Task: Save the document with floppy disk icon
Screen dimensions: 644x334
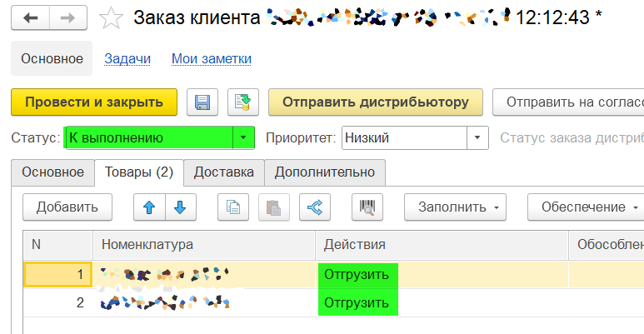Action: 202,102
